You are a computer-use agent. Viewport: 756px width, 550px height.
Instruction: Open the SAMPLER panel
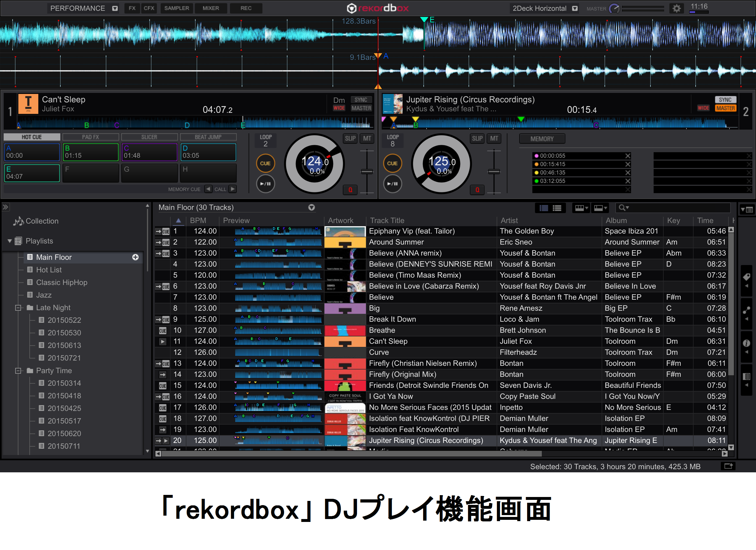pyautogui.click(x=176, y=8)
